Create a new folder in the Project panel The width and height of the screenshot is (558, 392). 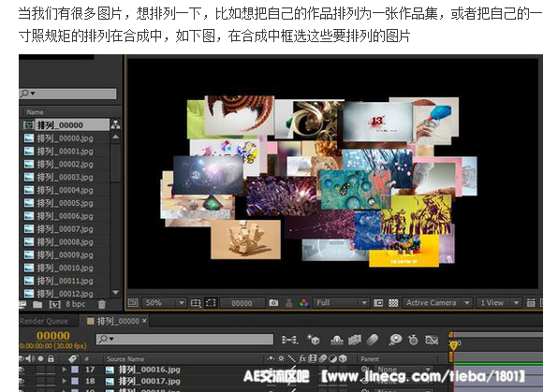point(37,304)
